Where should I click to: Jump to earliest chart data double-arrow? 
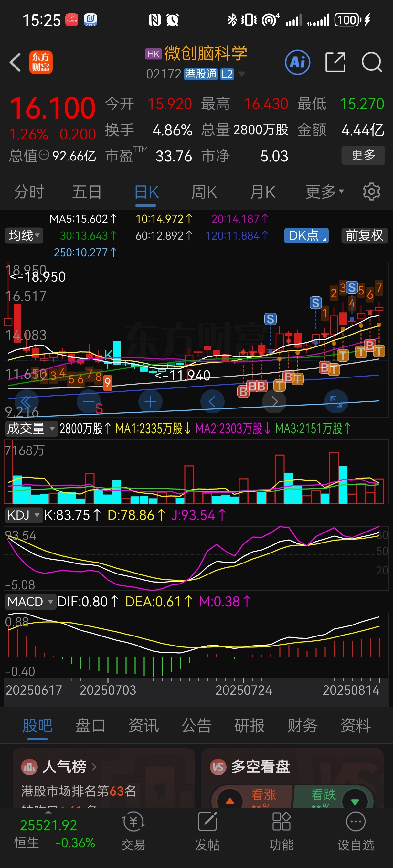[x=26, y=401]
